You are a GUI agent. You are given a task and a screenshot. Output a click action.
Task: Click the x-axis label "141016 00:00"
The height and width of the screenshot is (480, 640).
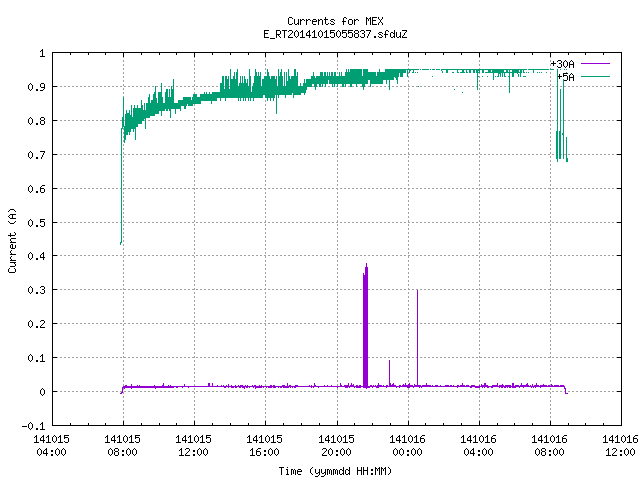click(x=407, y=445)
